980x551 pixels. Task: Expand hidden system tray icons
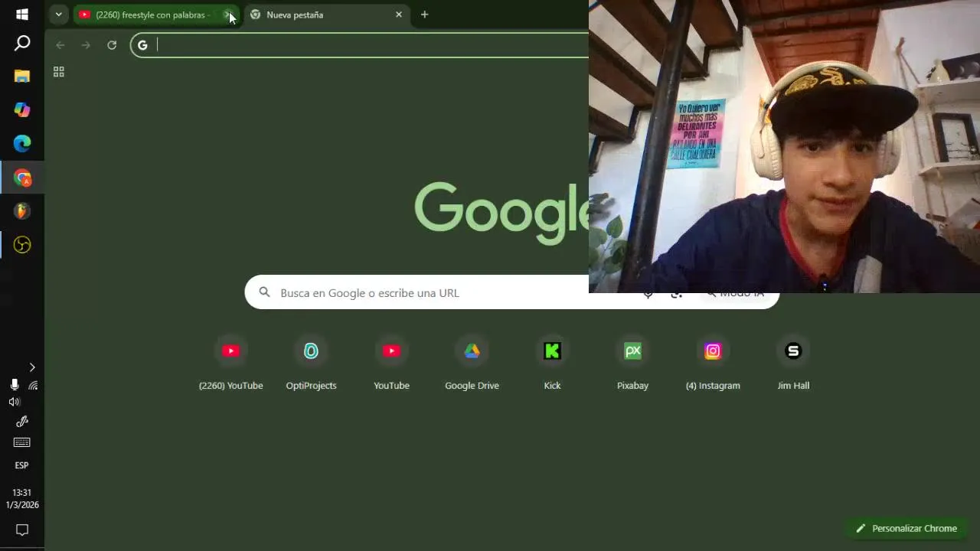click(x=32, y=367)
